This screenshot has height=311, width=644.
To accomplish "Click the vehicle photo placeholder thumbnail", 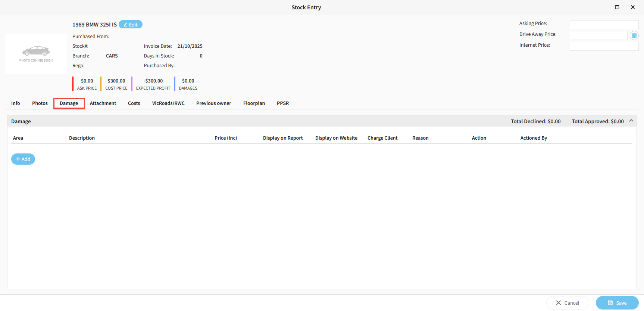I will click(x=36, y=54).
